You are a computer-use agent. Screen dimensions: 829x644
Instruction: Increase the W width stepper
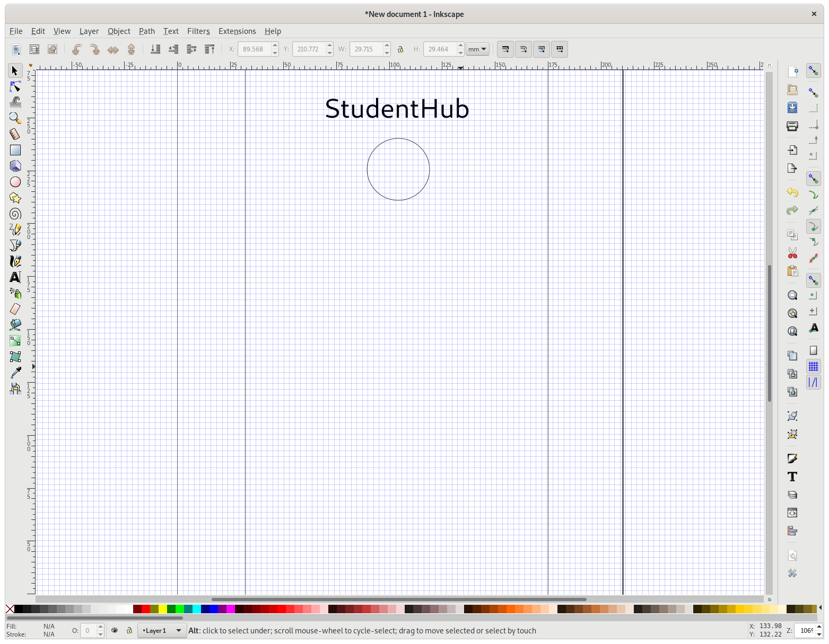pyautogui.click(x=387, y=46)
